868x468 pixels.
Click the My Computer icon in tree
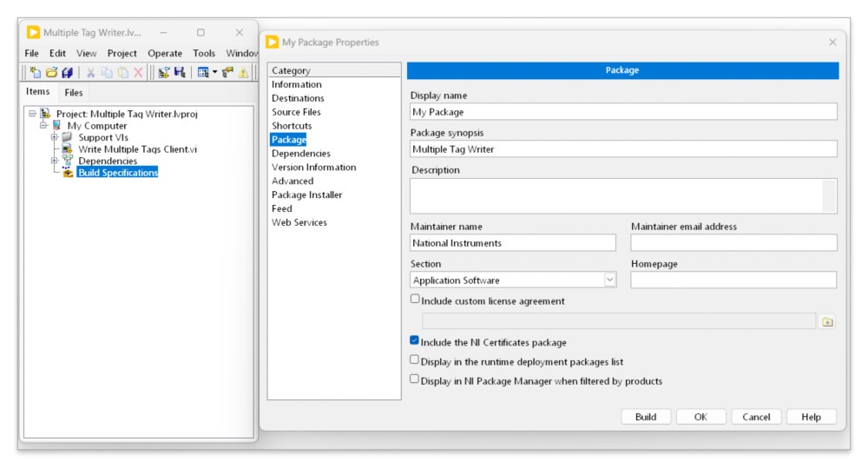[x=56, y=125]
